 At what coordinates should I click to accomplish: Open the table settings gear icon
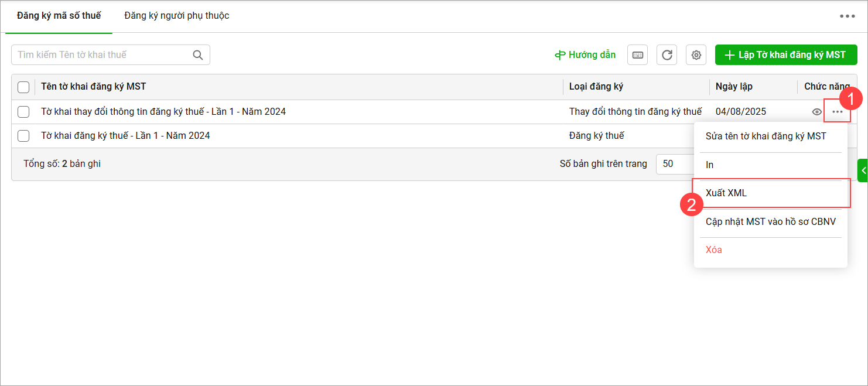pyautogui.click(x=696, y=55)
